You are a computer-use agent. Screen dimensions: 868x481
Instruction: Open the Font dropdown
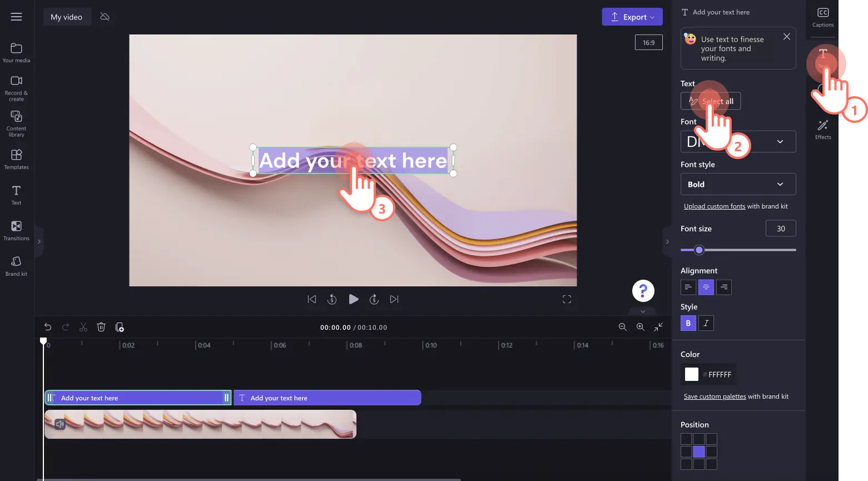click(738, 141)
